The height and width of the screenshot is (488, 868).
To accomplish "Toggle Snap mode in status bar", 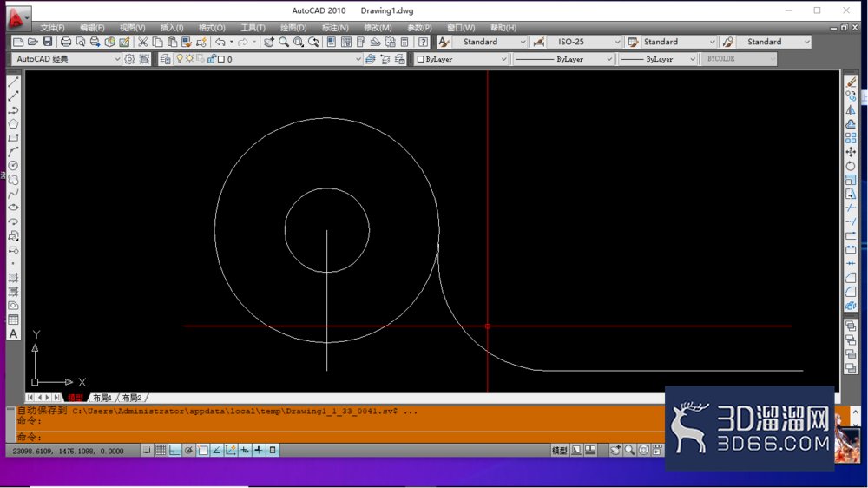I will 147,451.
